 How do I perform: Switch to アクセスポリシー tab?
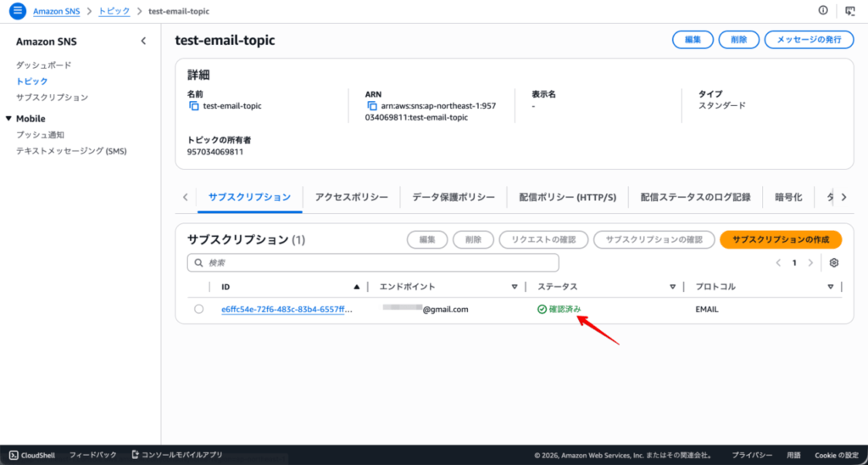tap(352, 198)
